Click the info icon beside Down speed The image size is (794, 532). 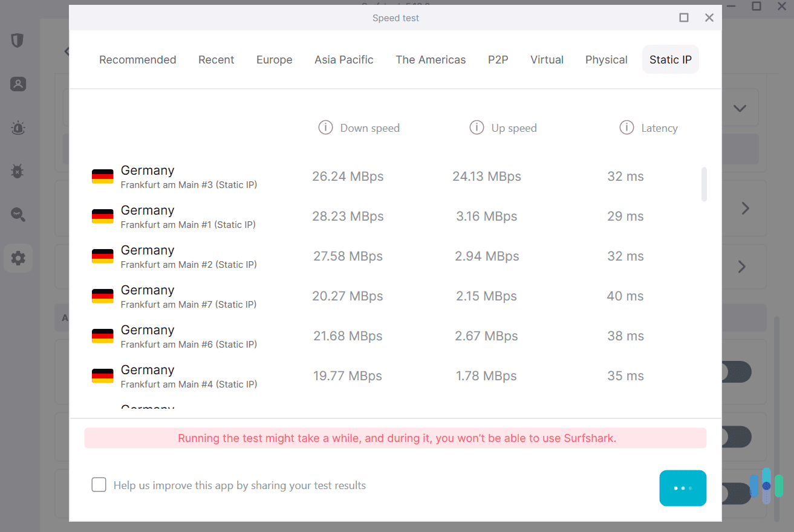coord(325,128)
